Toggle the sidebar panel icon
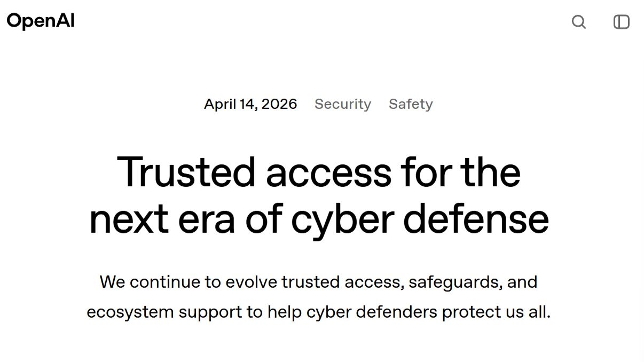This screenshot has height=362, width=644. [x=621, y=22]
